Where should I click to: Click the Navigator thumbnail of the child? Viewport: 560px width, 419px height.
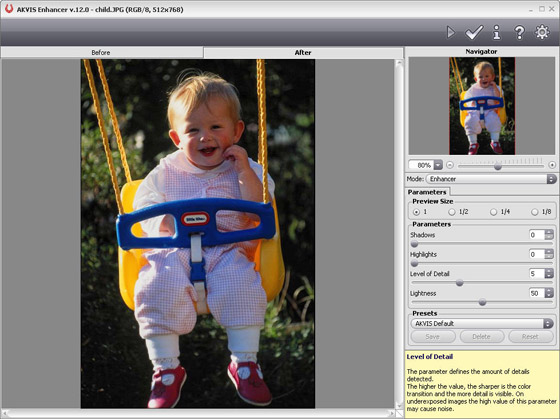pyautogui.click(x=482, y=106)
